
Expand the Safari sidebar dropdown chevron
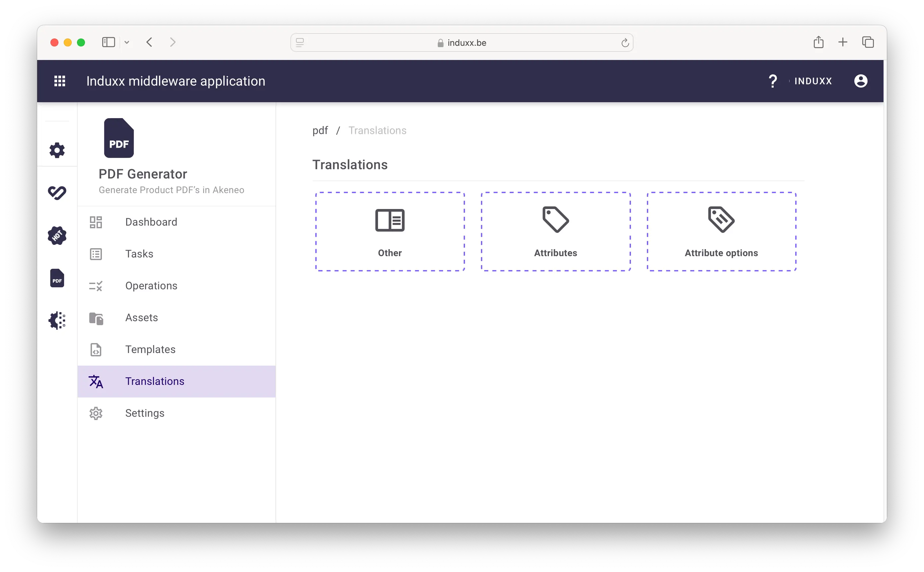(x=127, y=42)
